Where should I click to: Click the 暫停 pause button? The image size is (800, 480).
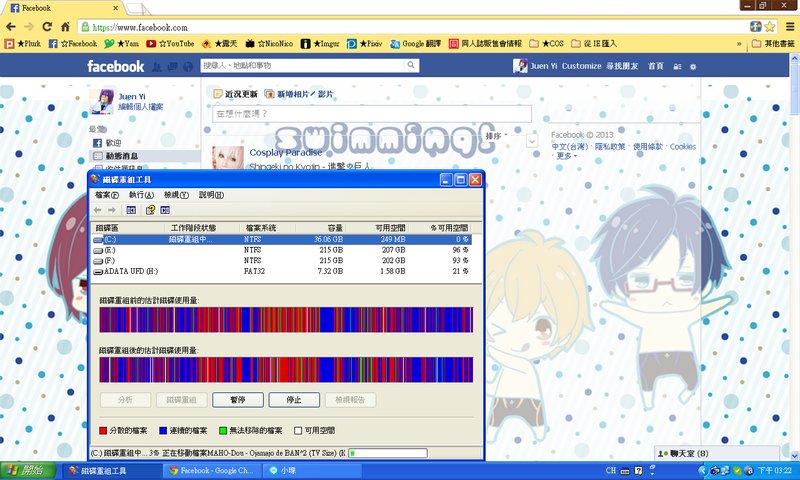point(238,400)
